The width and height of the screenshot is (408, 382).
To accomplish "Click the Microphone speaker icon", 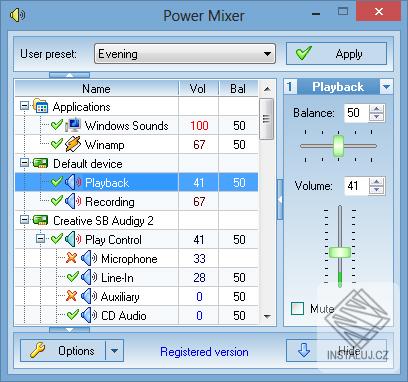I will pyautogui.click(x=89, y=258).
